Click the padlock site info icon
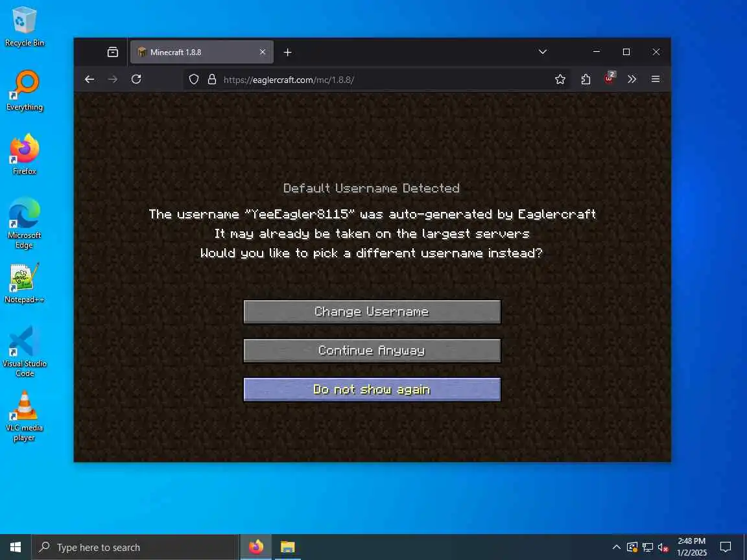This screenshot has width=747, height=560. [212, 80]
